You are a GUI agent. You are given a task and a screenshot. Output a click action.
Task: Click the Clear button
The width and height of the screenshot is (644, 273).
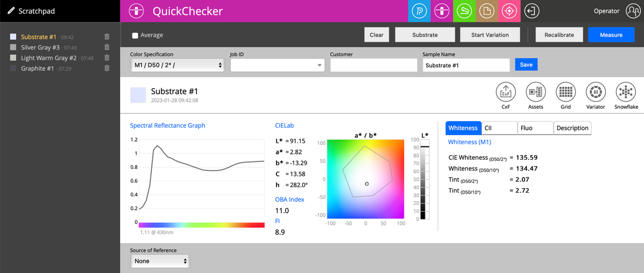[x=377, y=35]
